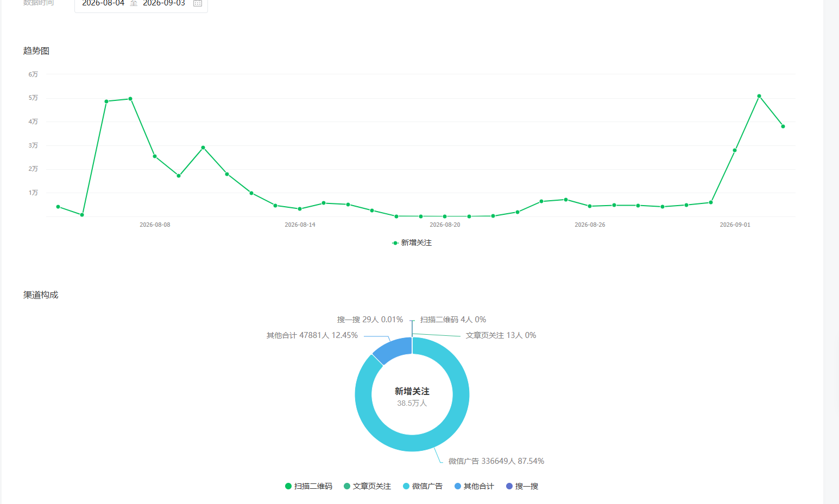Screen dimensions: 839x504
Task: Click the 搜一搜 29人 label
Action: click(370, 320)
